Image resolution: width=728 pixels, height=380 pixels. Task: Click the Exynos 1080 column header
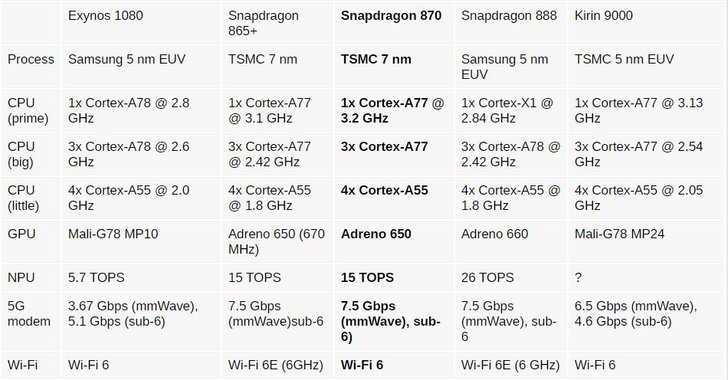[x=105, y=16]
